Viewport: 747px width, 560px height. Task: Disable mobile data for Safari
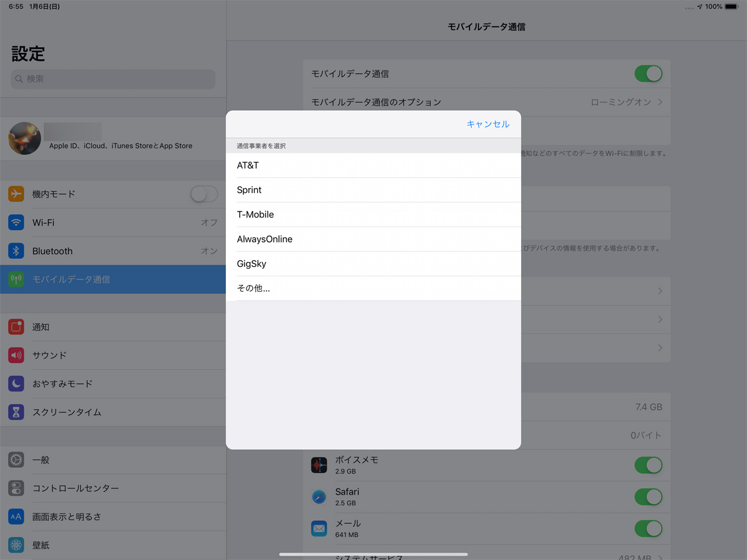pyautogui.click(x=649, y=497)
